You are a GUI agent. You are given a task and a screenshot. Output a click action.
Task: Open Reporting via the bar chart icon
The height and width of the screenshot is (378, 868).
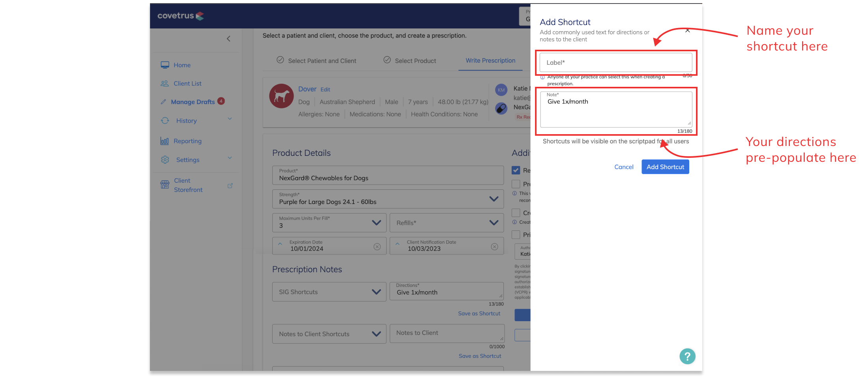click(x=165, y=141)
